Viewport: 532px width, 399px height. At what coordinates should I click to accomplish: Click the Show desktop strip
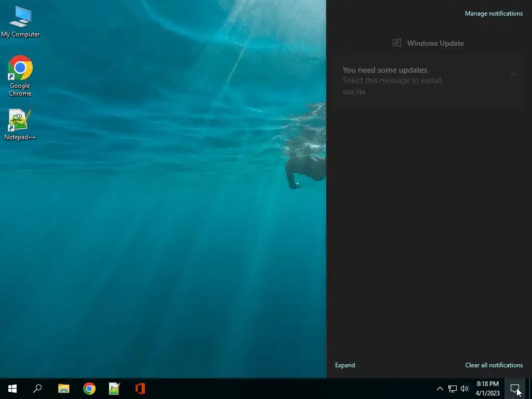pyautogui.click(x=530, y=389)
